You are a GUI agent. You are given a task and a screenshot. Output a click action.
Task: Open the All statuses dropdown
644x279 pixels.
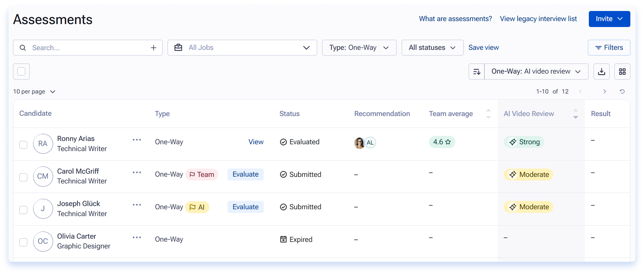pyautogui.click(x=432, y=48)
